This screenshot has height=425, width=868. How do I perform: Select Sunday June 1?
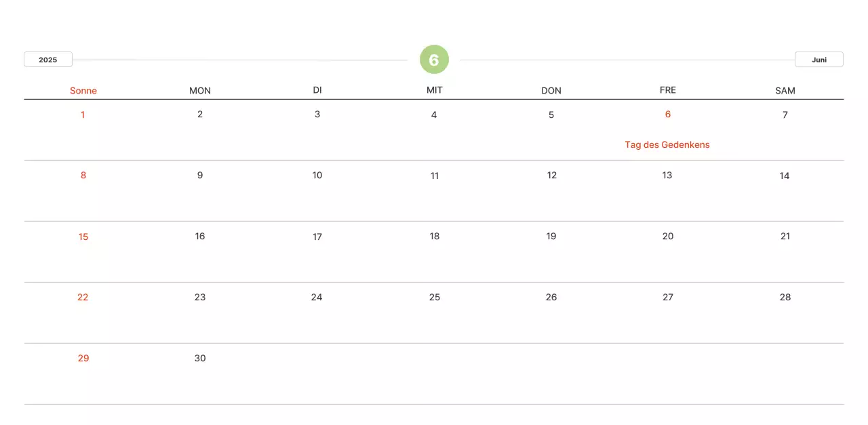(x=83, y=115)
